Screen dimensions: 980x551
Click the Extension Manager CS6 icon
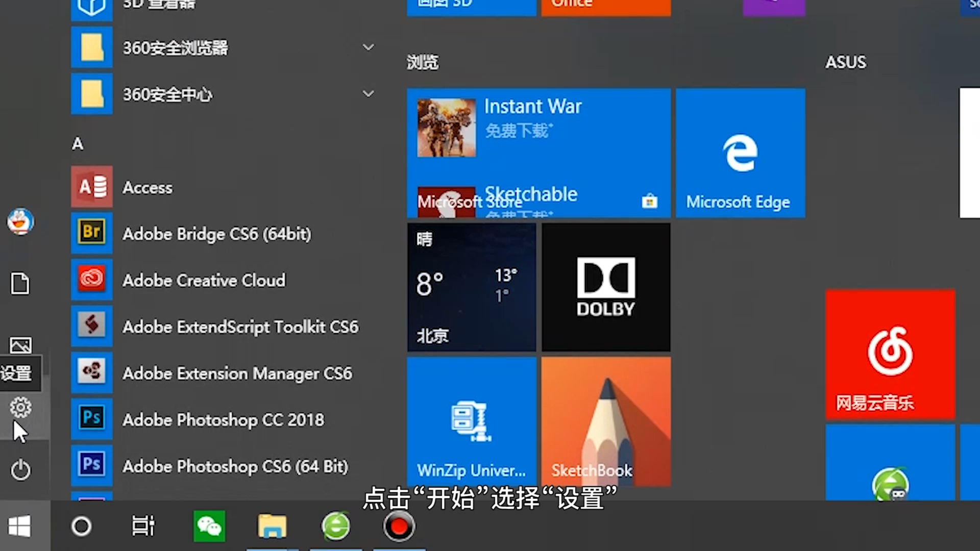(x=92, y=372)
